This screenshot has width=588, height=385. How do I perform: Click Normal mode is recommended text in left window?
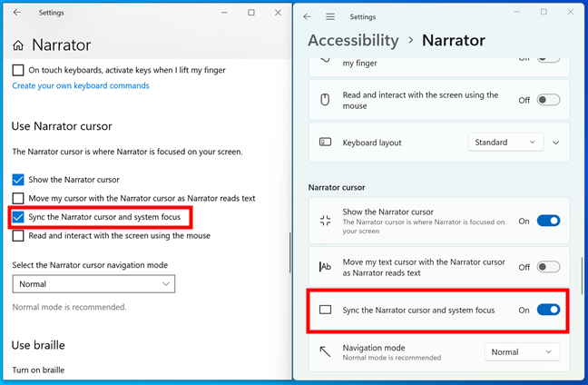point(69,307)
